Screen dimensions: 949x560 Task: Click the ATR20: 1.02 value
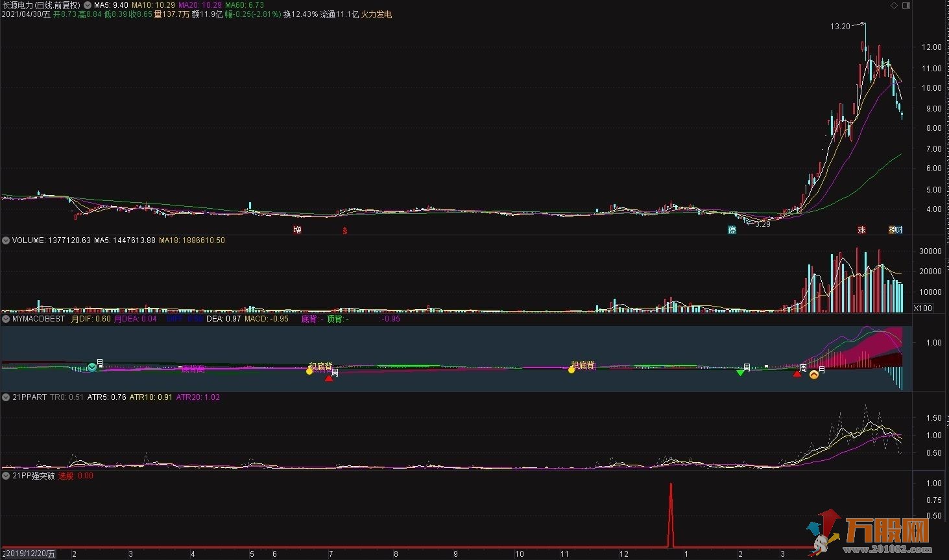[x=198, y=397]
